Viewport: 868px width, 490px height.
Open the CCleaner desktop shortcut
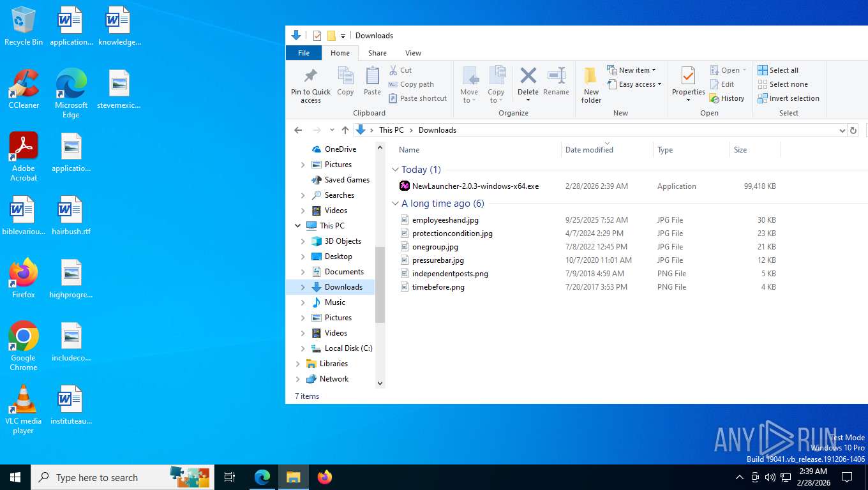coord(24,89)
